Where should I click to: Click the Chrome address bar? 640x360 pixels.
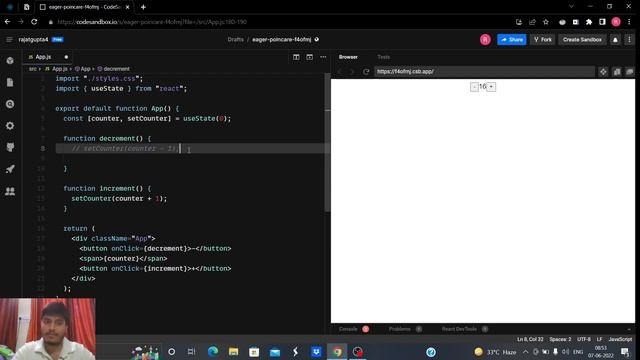[278, 22]
